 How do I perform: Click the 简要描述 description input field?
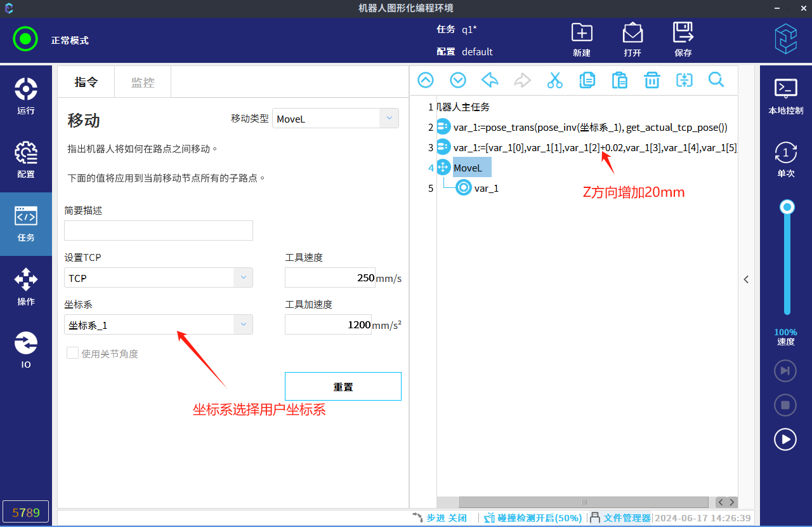tap(159, 230)
